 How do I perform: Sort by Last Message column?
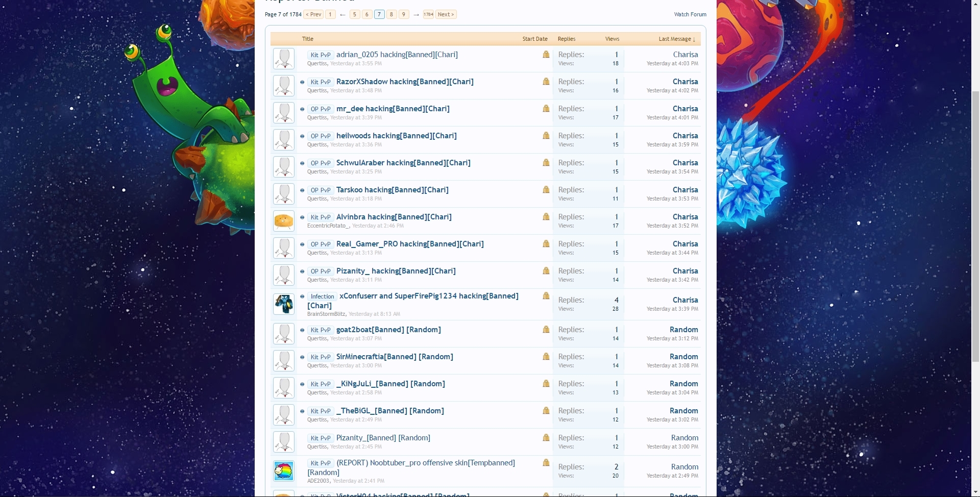[677, 39]
